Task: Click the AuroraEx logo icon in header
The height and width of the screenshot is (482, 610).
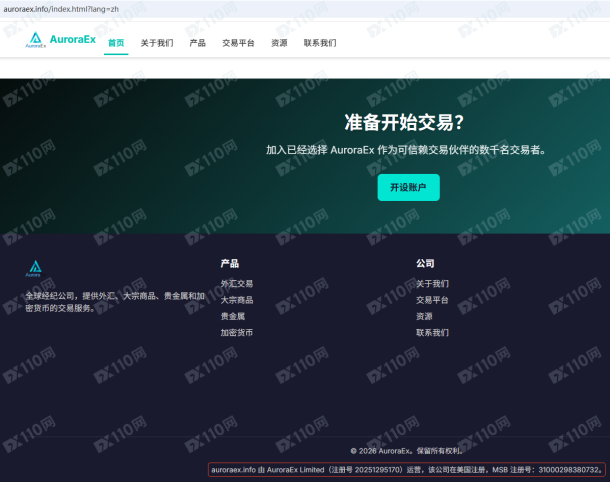Action: tap(35, 40)
